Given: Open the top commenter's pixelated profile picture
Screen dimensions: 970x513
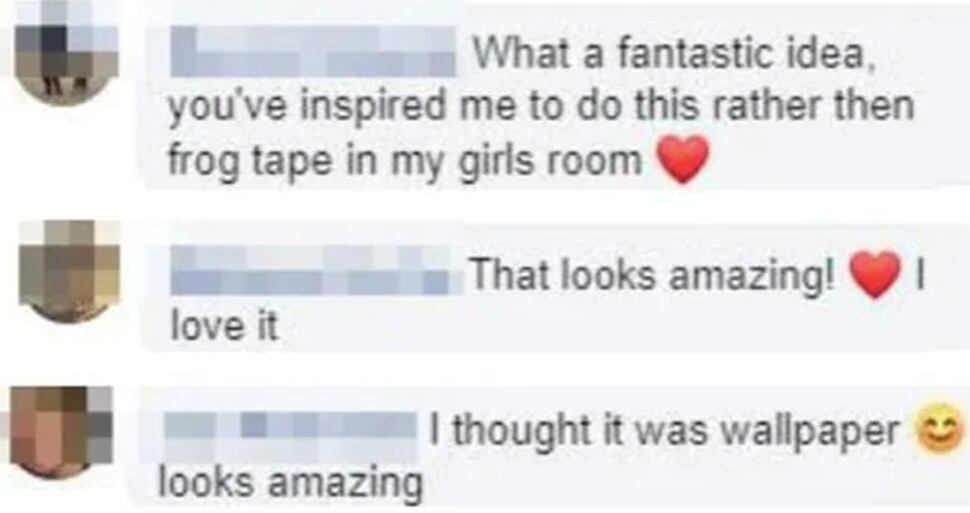Looking at the screenshot, I should coord(66,51).
